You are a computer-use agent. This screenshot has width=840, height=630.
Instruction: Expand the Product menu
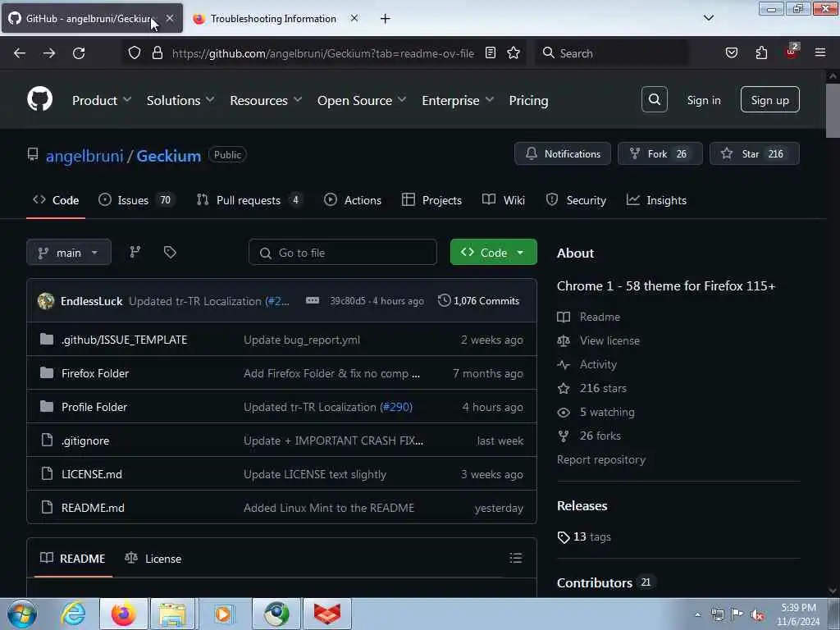[x=101, y=100]
